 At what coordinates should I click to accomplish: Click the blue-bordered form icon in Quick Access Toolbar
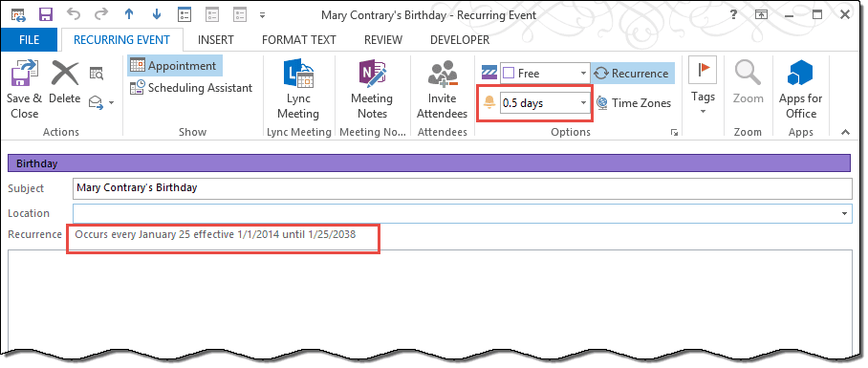click(184, 14)
